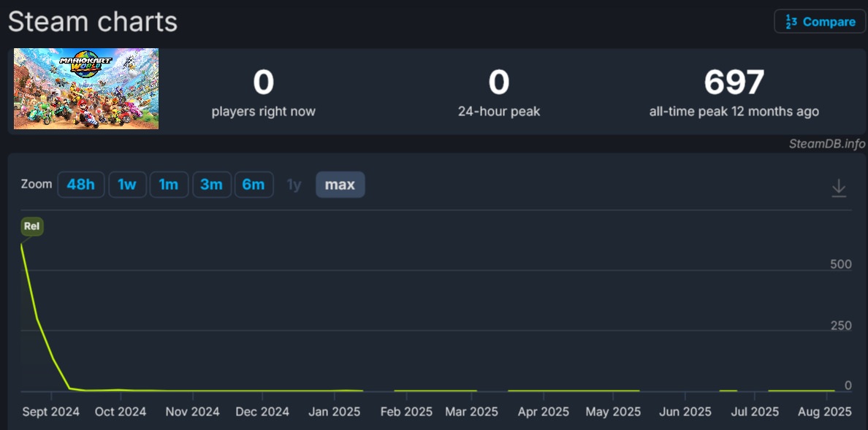Click the Jul 2025 axis label
This screenshot has height=430, width=868.
[x=755, y=412]
